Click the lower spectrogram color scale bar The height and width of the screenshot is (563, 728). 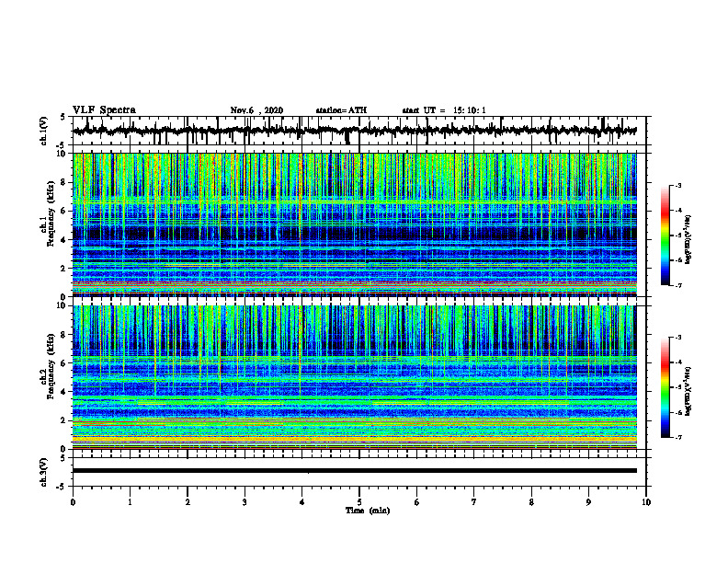tap(665, 387)
